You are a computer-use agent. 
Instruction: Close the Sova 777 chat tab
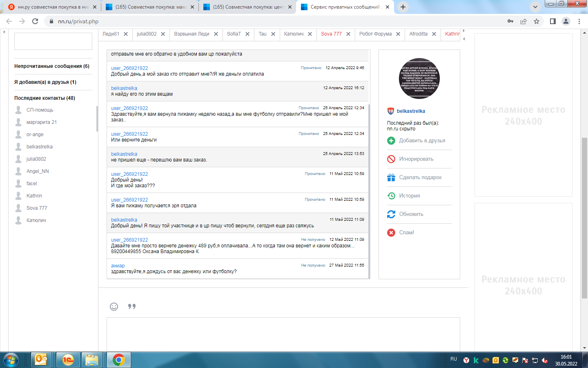point(348,34)
